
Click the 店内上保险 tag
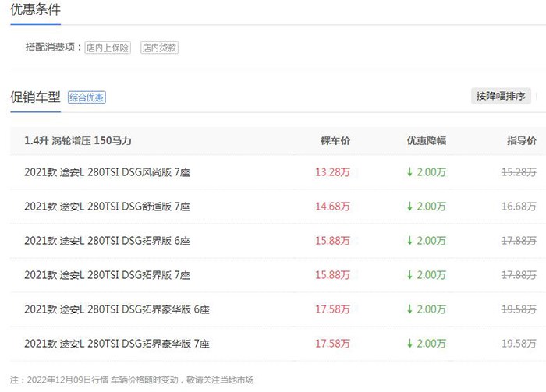pos(108,48)
